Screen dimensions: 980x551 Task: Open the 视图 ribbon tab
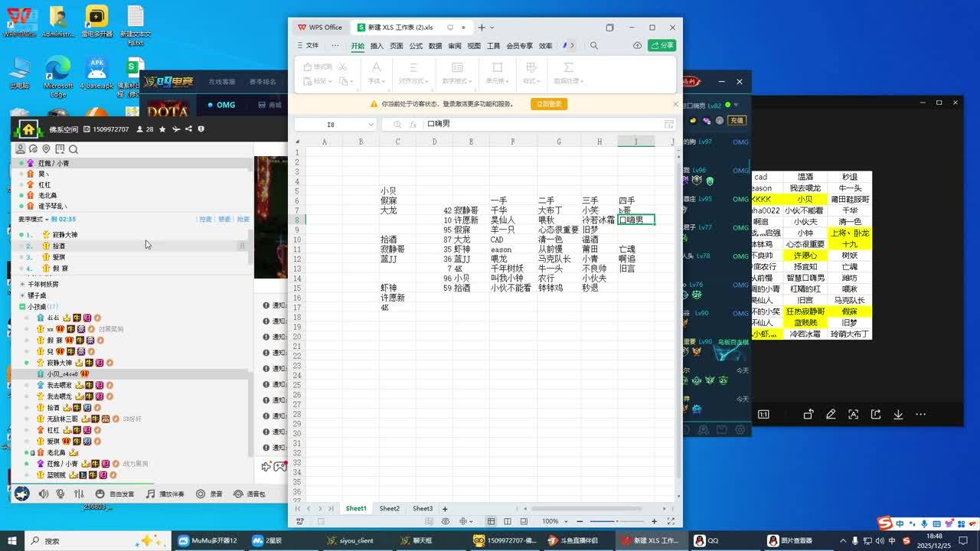tap(474, 46)
